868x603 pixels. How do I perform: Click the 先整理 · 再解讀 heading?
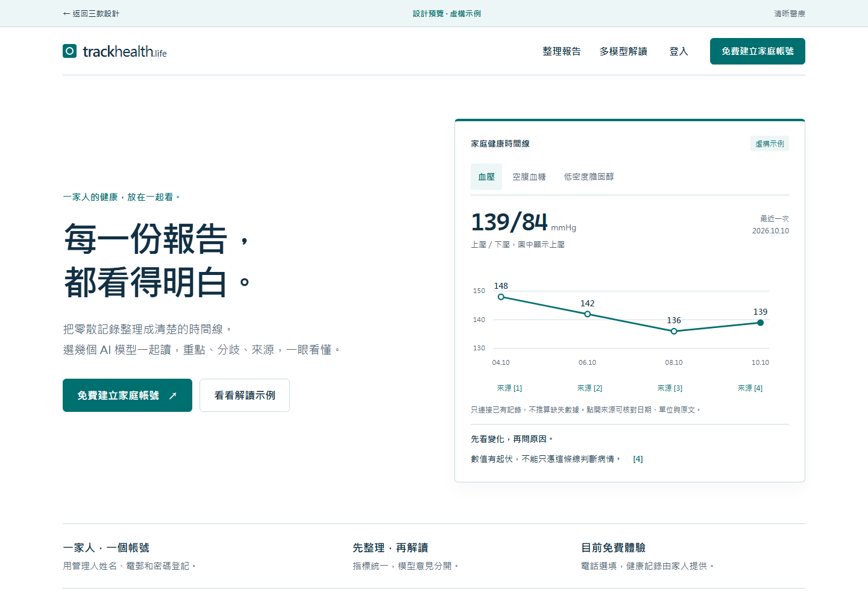(x=391, y=548)
